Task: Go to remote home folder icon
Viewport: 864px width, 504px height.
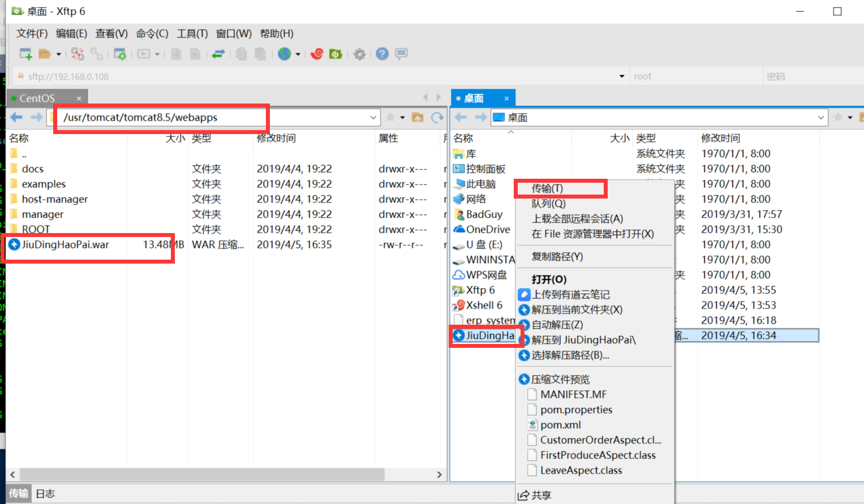Action: tap(418, 117)
